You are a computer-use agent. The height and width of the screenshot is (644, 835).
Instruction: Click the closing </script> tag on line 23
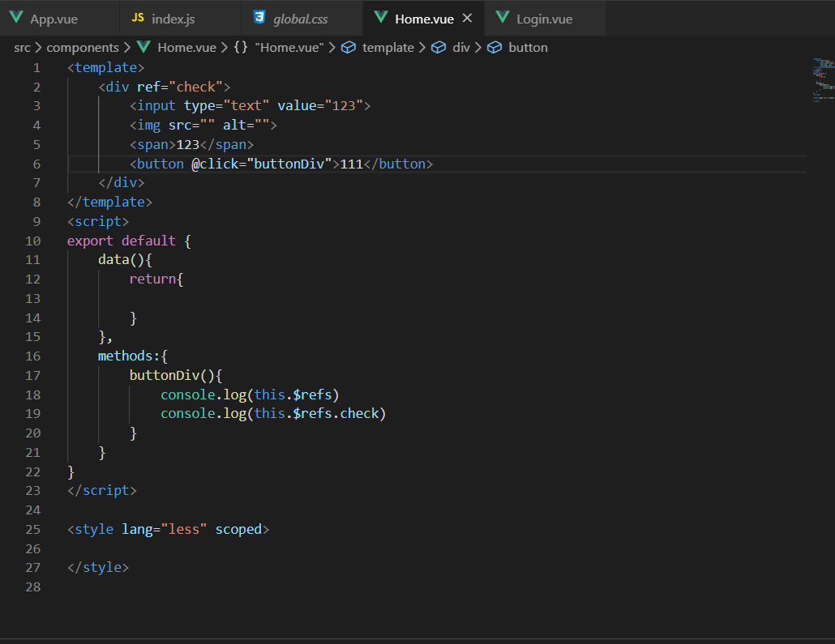pos(101,491)
